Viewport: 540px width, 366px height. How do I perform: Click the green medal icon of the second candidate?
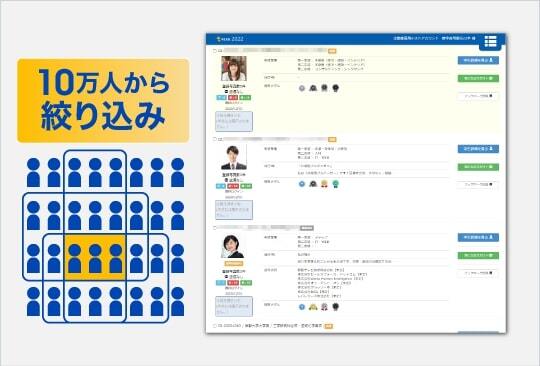pyautogui.click(x=335, y=184)
